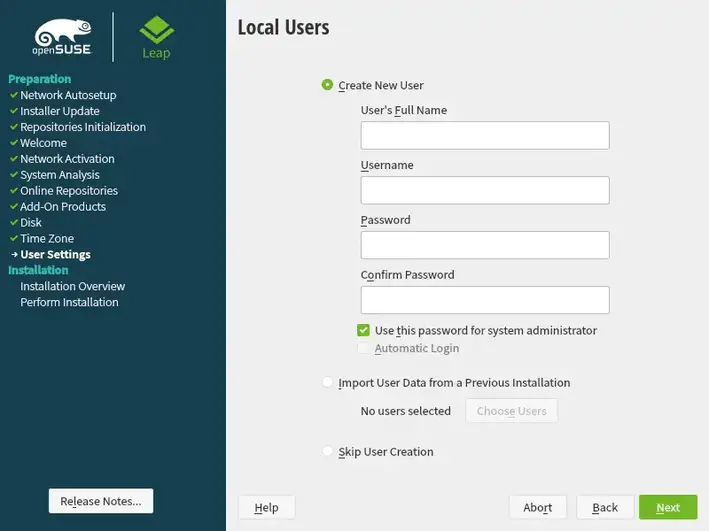The height and width of the screenshot is (531, 709).
Task: Click the Installation section heading
Action: coord(38,270)
